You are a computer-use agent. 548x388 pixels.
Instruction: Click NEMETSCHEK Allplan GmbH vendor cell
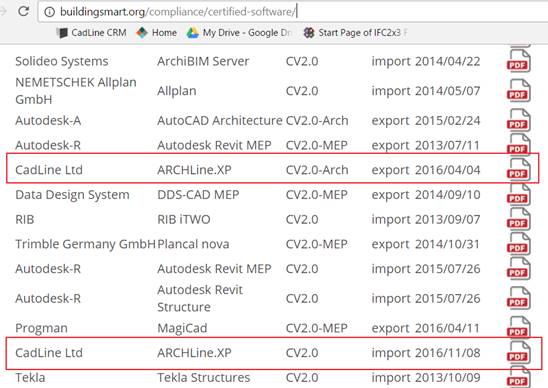76,91
